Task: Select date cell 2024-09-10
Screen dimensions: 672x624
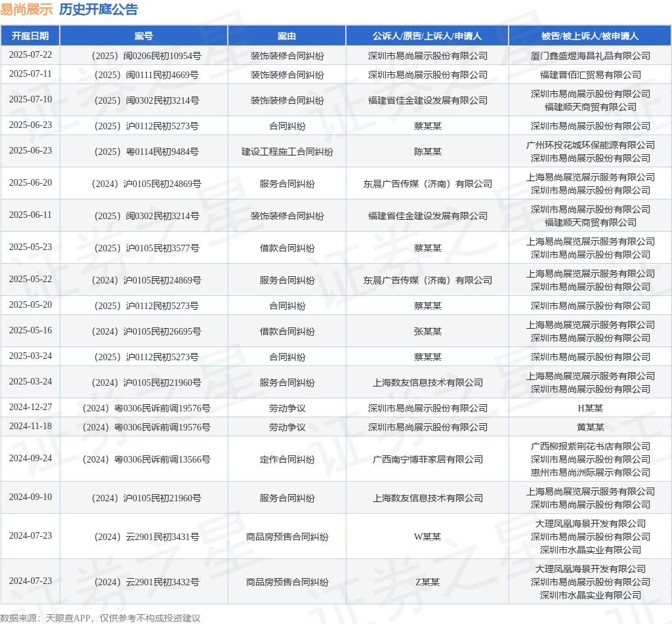Action: [30, 497]
